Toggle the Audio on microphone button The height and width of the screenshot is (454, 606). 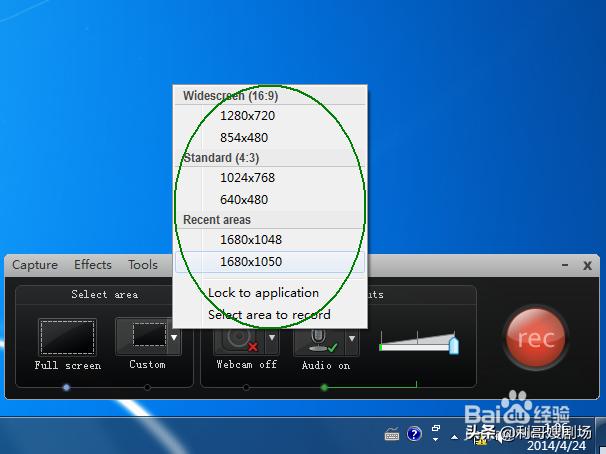tap(318, 340)
